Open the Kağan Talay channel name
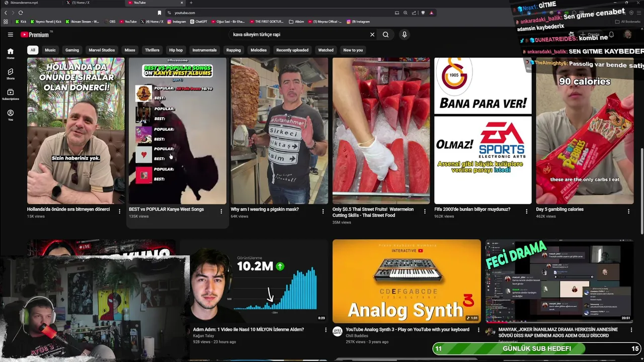The height and width of the screenshot is (362, 644). coord(203,336)
